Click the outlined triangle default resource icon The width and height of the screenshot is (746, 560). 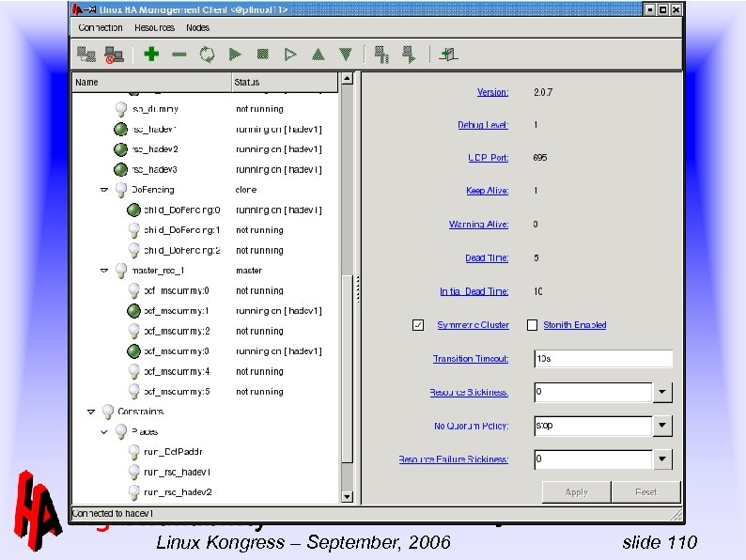[x=289, y=54]
